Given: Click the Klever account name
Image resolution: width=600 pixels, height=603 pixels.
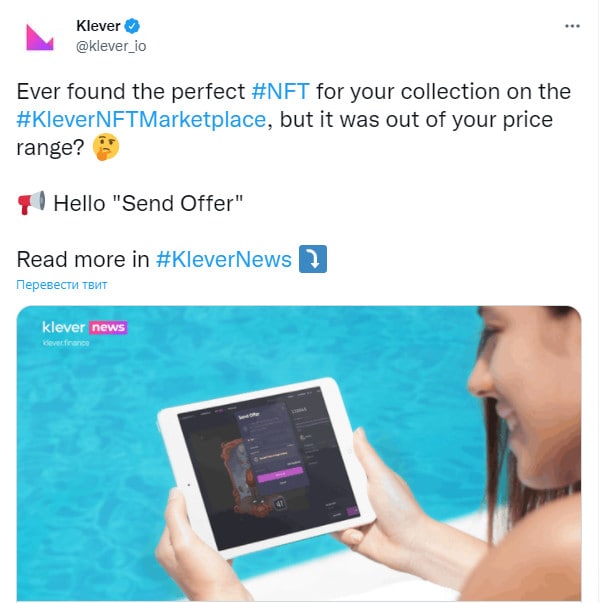Looking at the screenshot, I should pyautogui.click(x=98, y=26).
